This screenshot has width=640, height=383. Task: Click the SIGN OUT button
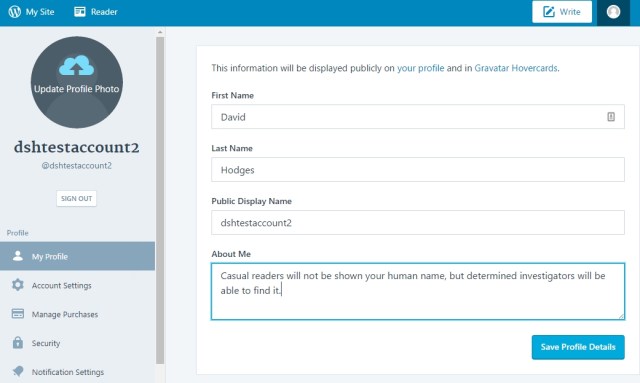point(76,198)
